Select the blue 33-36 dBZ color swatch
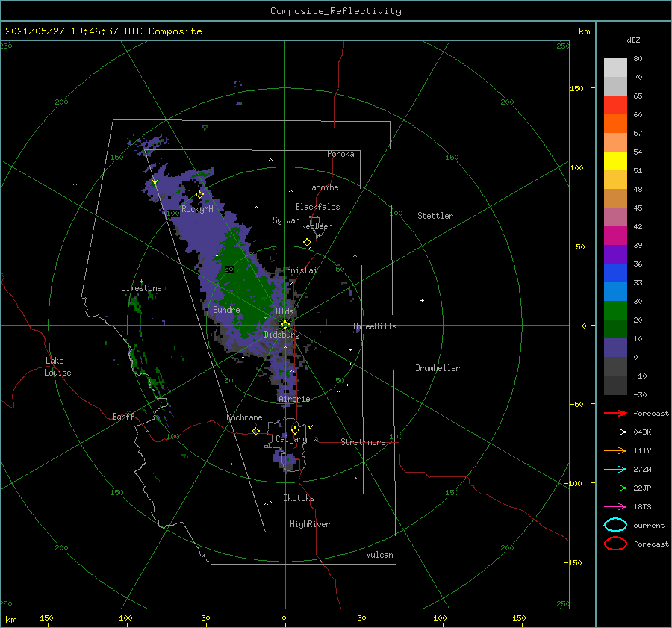This screenshot has width=672, height=628. pyautogui.click(x=615, y=273)
